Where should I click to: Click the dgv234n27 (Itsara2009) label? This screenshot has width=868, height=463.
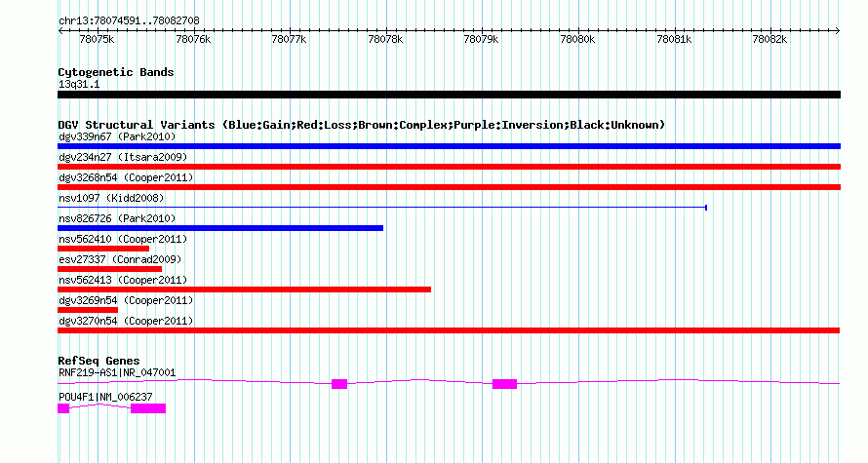[123, 157]
